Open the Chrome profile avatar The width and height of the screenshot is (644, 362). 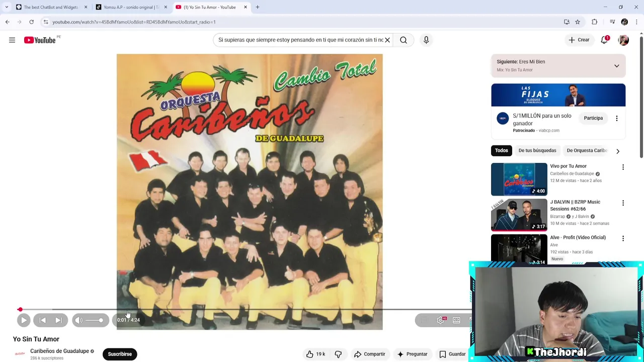(x=624, y=22)
